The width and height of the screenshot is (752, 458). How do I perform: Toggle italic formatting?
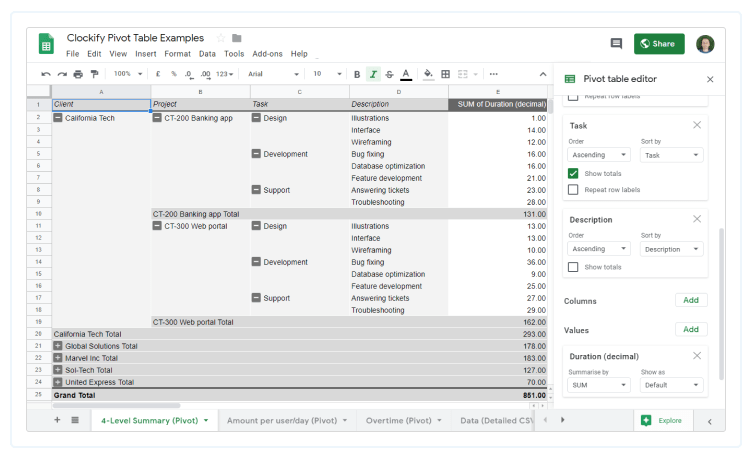[x=373, y=74]
